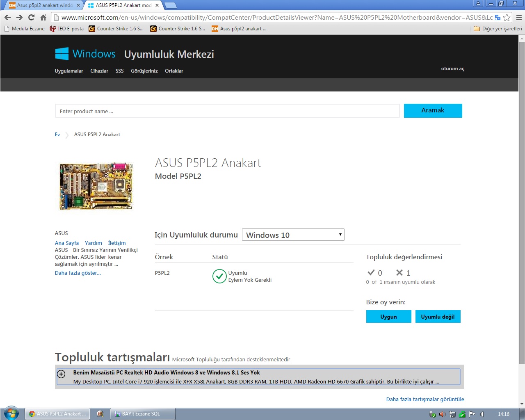Click the community rating checkmark icon
This screenshot has height=420, width=525.
tap(371, 272)
